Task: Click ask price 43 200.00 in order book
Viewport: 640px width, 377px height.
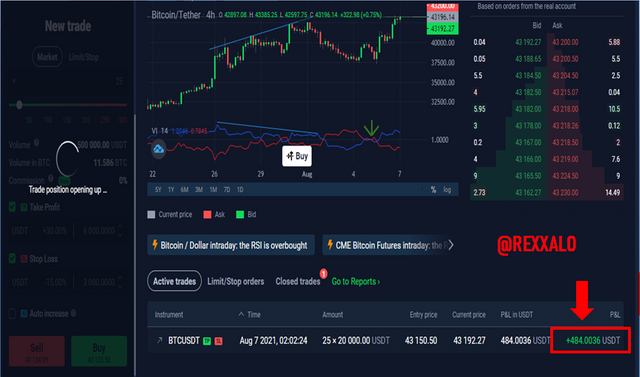Action: click(565, 42)
